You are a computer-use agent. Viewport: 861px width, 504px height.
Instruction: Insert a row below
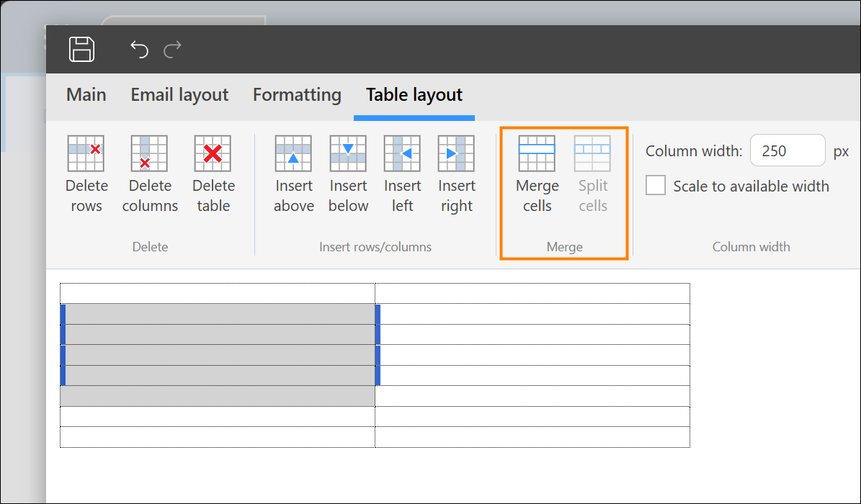coord(348,174)
